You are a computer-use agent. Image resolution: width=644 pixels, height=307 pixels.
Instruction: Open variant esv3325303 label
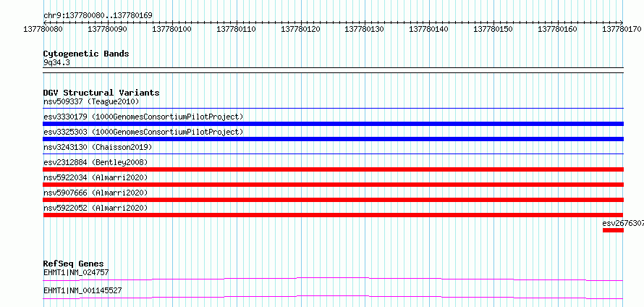tap(143, 132)
